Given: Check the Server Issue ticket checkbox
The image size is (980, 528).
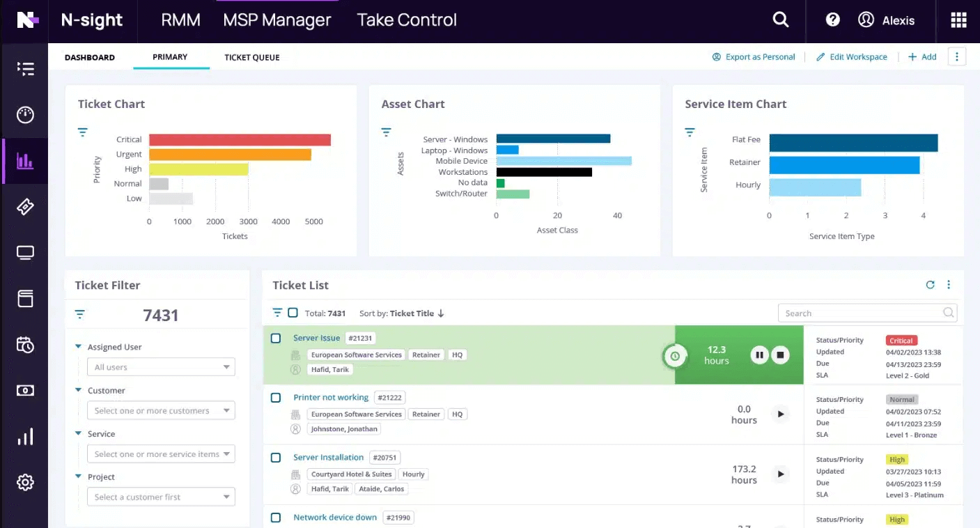Looking at the screenshot, I should point(276,339).
